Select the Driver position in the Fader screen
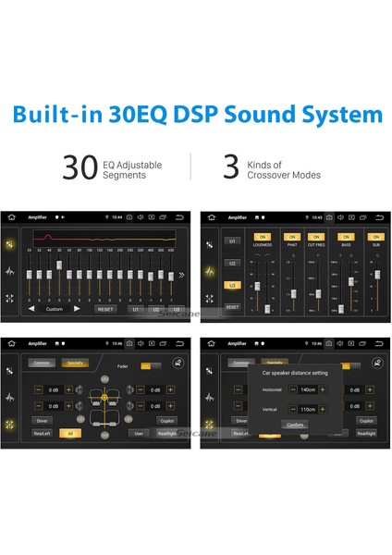This screenshot has width=392, height=555. pyautogui.click(x=43, y=421)
